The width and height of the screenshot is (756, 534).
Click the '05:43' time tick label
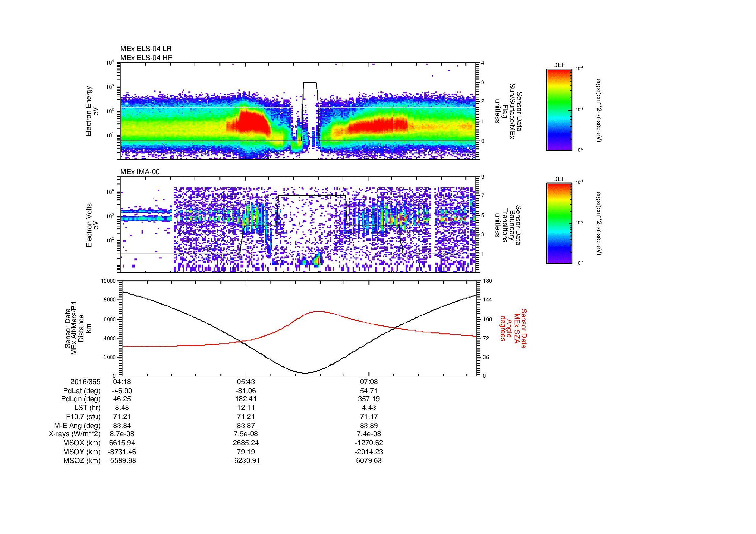(x=246, y=382)
